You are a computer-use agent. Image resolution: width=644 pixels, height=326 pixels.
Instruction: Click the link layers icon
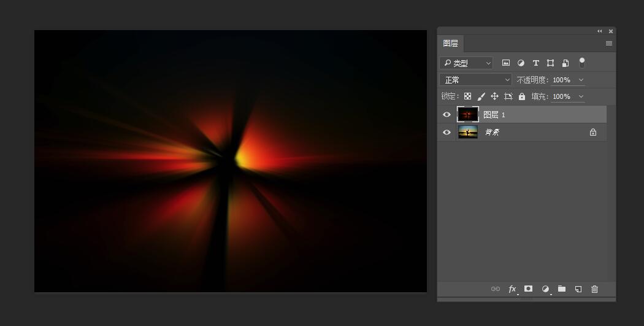pyautogui.click(x=496, y=289)
